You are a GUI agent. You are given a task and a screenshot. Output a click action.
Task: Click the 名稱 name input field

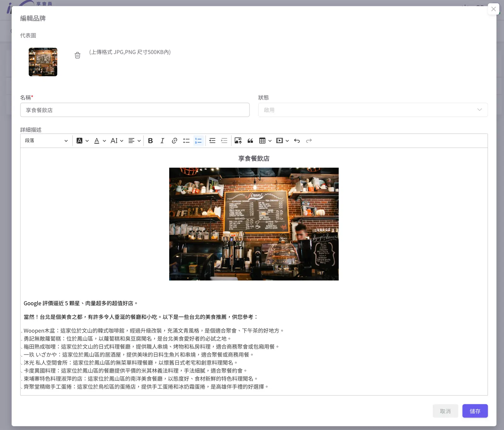click(135, 110)
